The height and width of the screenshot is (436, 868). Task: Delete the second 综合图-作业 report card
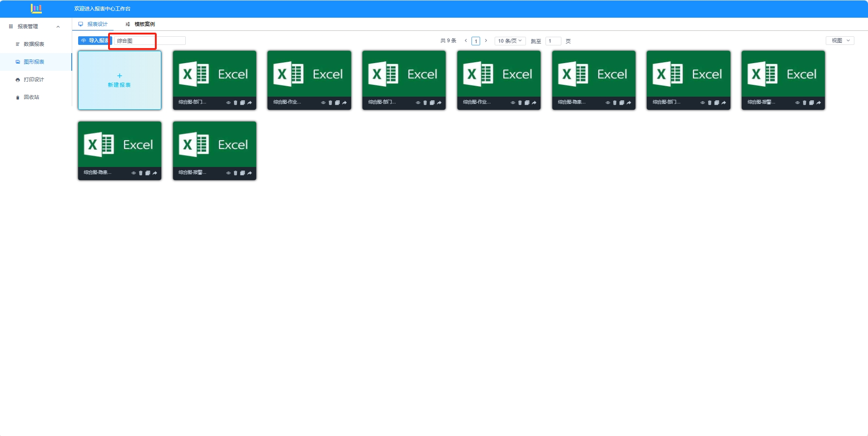pyautogui.click(x=520, y=103)
